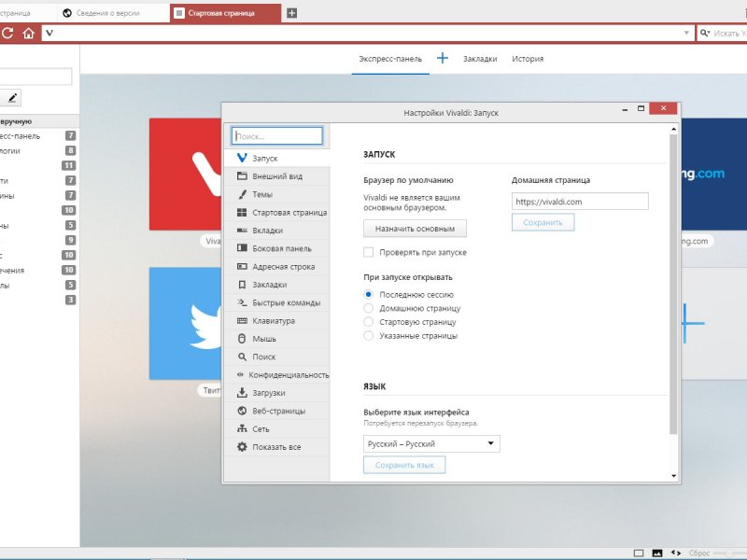Screen dimensions: 747x560
Task: Expand the address bar history dropdown arrow
Action: tap(686, 33)
